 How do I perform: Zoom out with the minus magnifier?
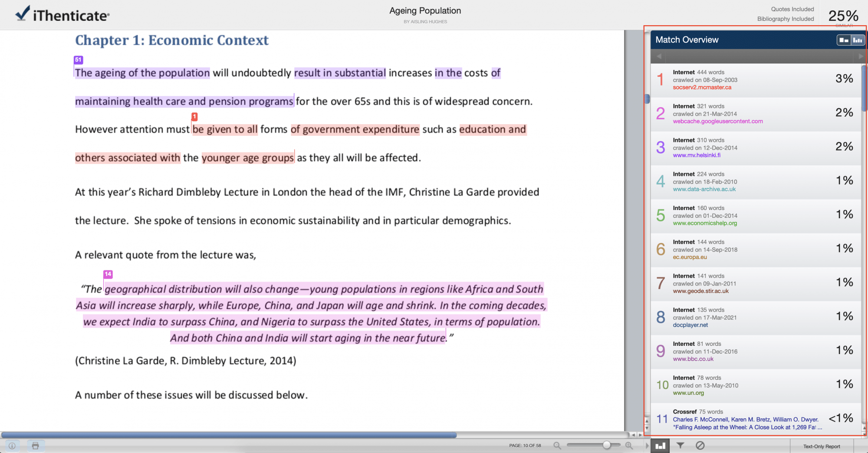point(557,446)
